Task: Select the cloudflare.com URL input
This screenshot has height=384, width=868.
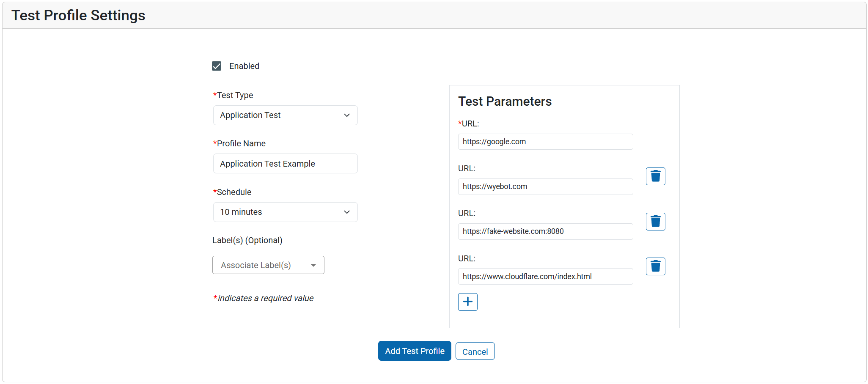Action: tap(545, 277)
